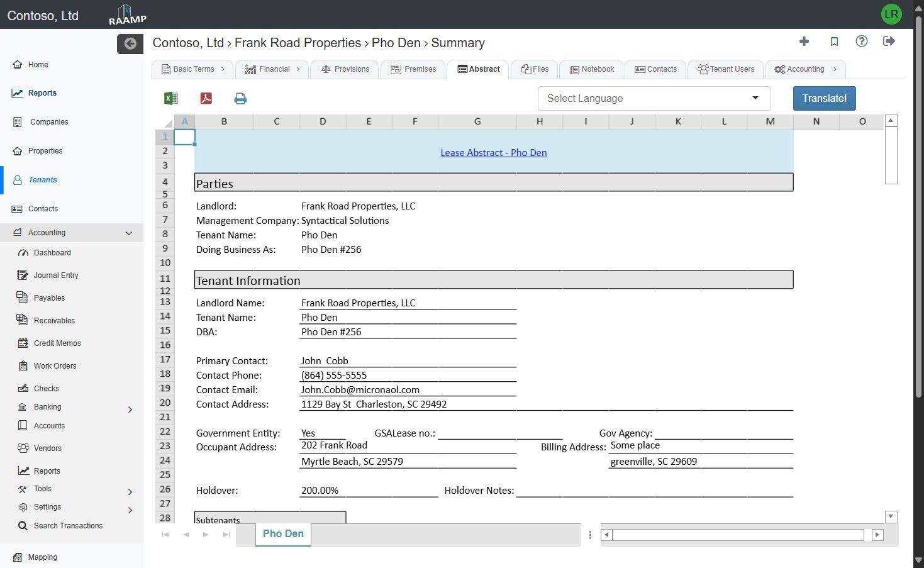
Task: Click the logout exit icon
Action: click(x=889, y=42)
